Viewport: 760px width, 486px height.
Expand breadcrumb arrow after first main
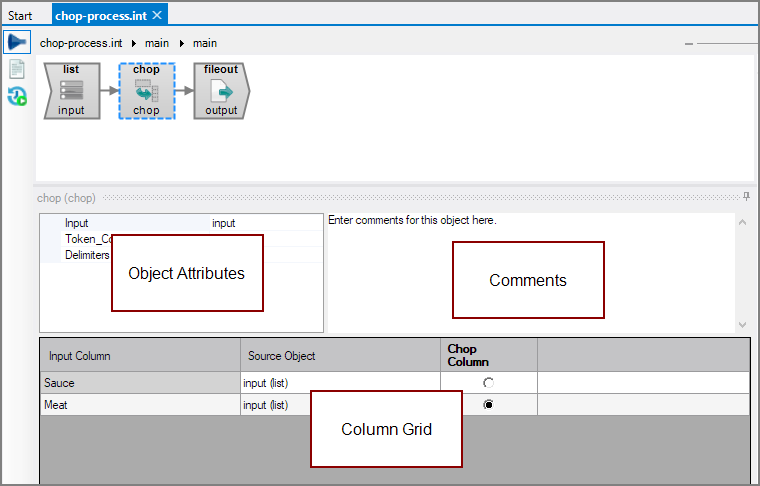coord(182,44)
